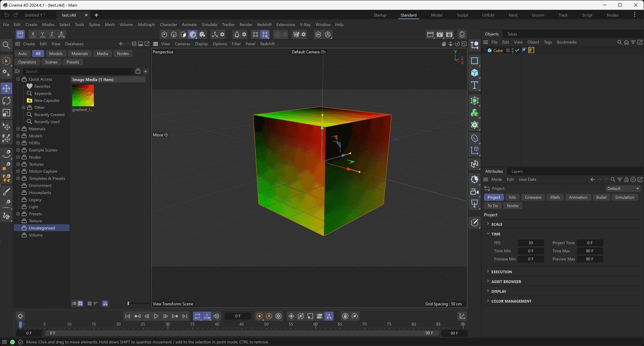This screenshot has width=644, height=346.
Task: Click the Bullet attribute button
Action: point(601,197)
